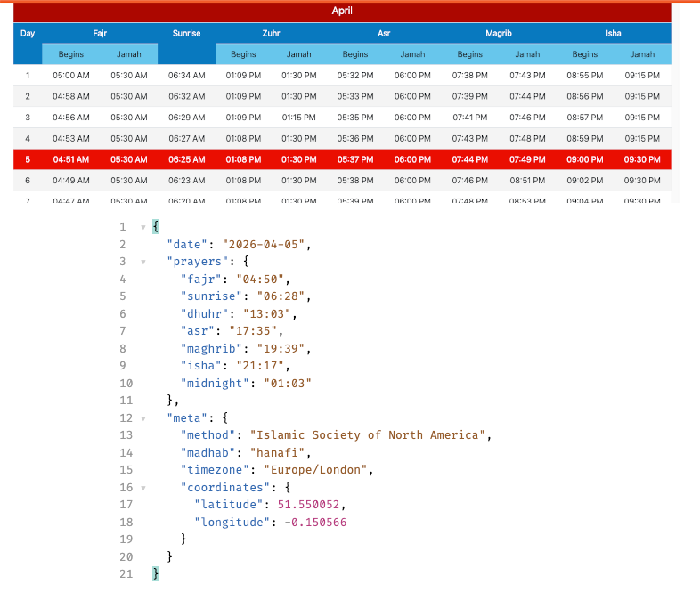700x608 pixels.
Task: Click the "midnight" value "01:03"
Action: [288, 383]
